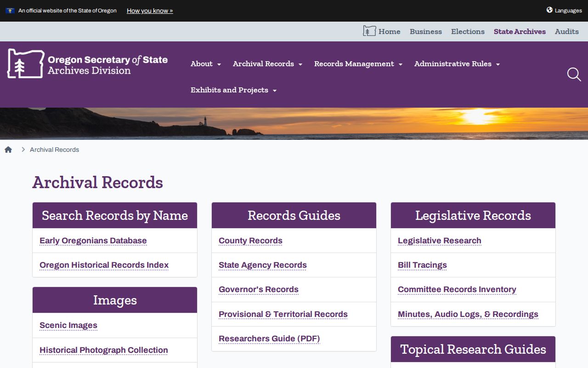
Task: Expand the About dropdown menu
Action: click(206, 64)
